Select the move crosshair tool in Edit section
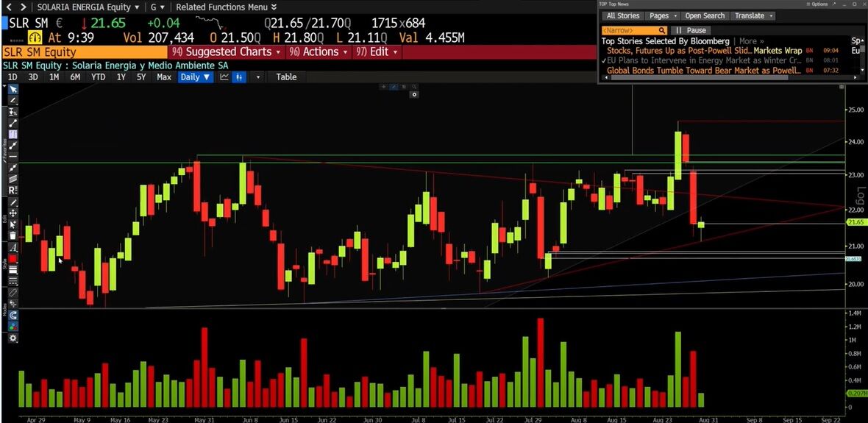This screenshot has width=868, height=423. click(13, 213)
